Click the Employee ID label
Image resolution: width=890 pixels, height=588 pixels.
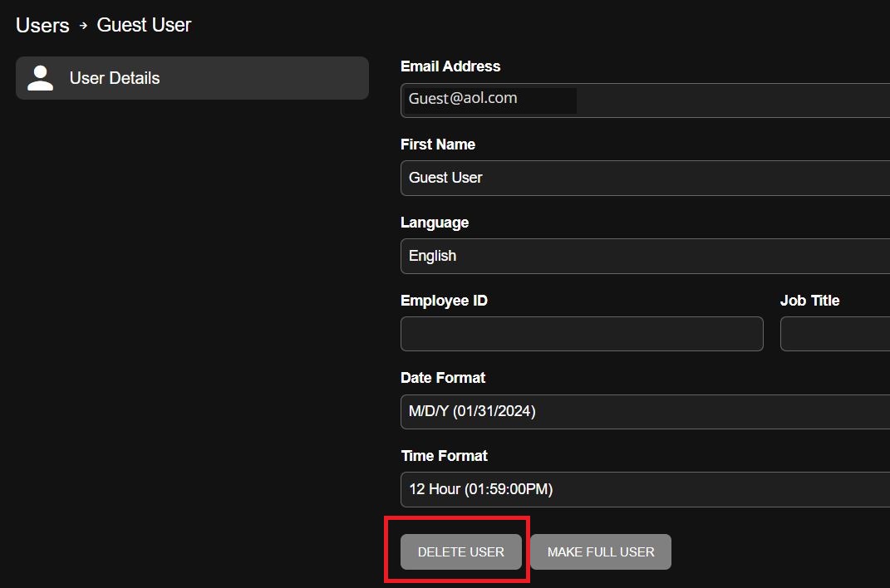coord(444,301)
